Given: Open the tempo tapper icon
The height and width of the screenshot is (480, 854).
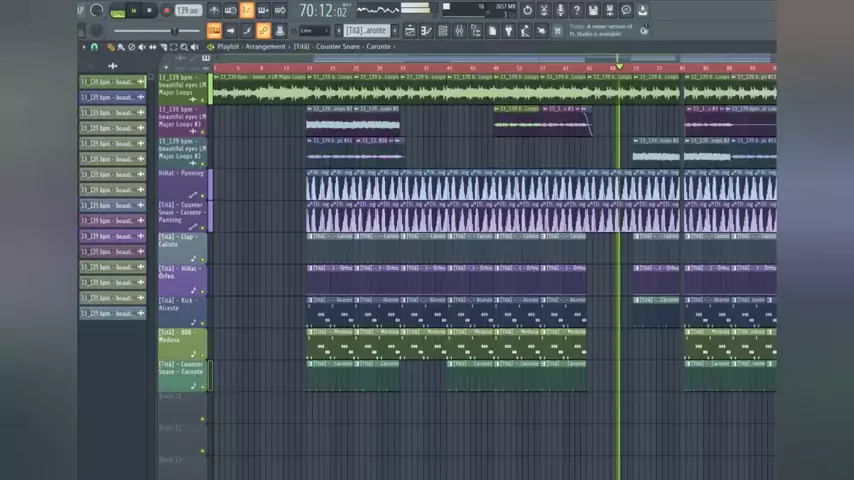Looking at the screenshot, I should pyautogui.click(x=525, y=31).
